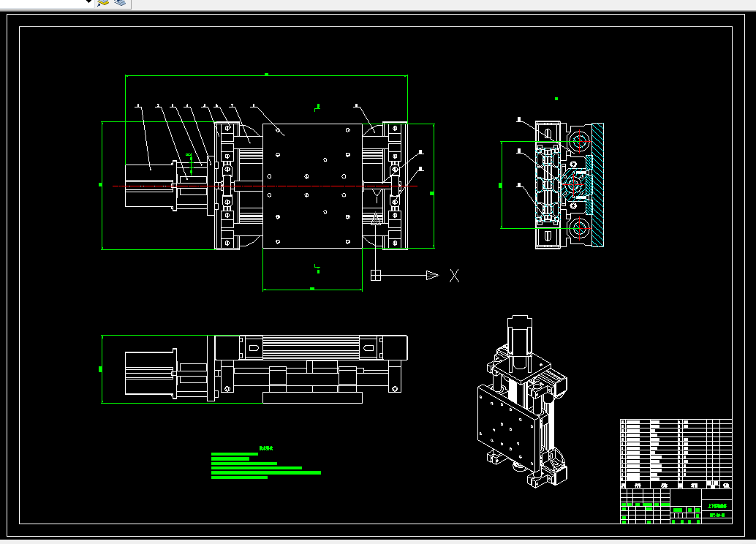The image size is (756, 544).
Task: Select the isometric 3D assembly view
Action: point(522,401)
